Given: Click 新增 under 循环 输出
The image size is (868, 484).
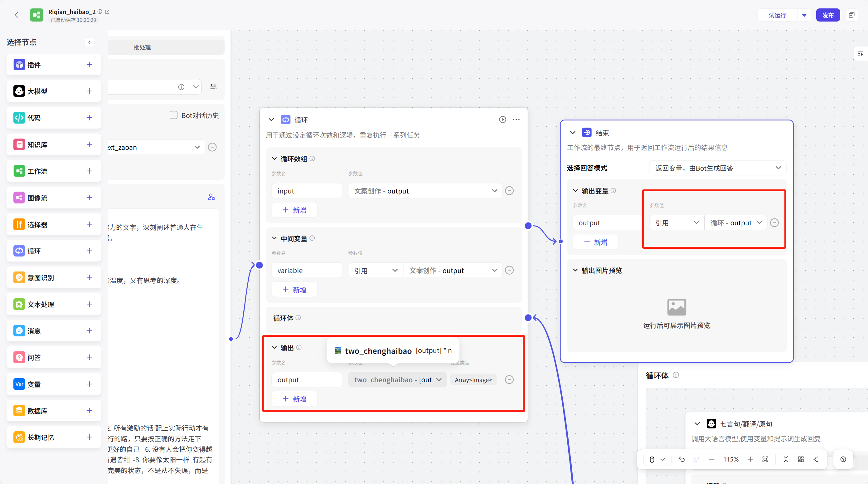Looking at the screenshot, I should (294, 399).
